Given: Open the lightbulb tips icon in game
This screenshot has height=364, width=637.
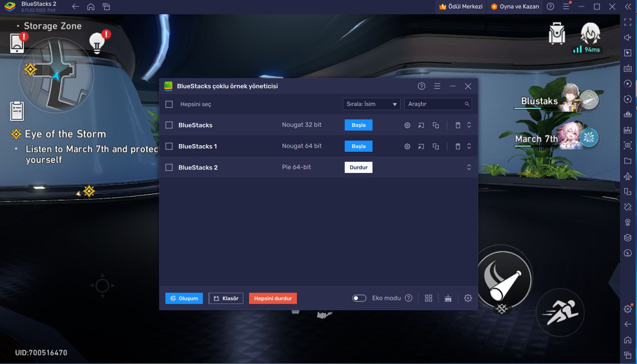Looking at the screenshot, I should (x=97, y=43).
